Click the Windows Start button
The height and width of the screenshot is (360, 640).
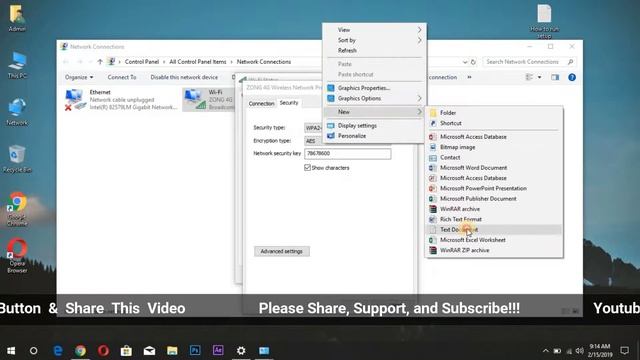click(11, 351)
